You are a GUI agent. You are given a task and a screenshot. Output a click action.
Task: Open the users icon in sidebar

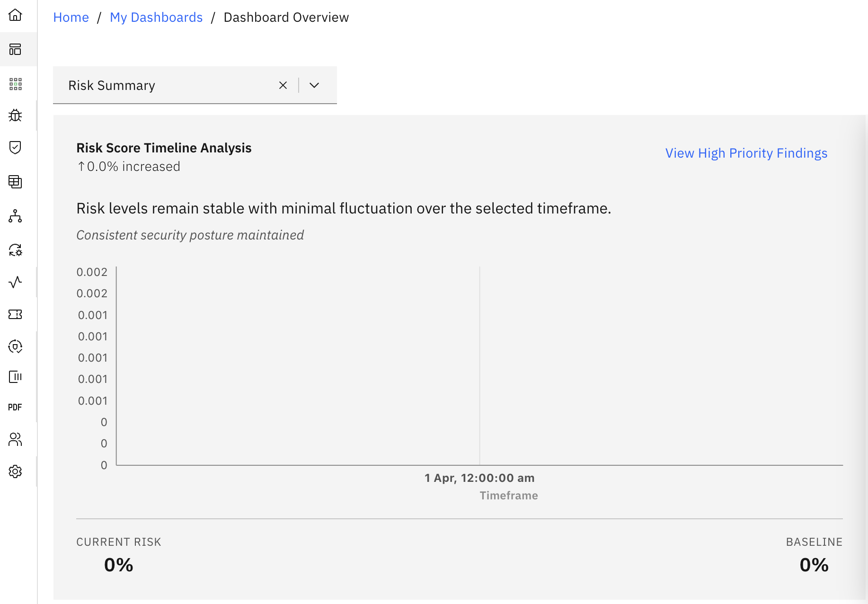coord(15,439)
